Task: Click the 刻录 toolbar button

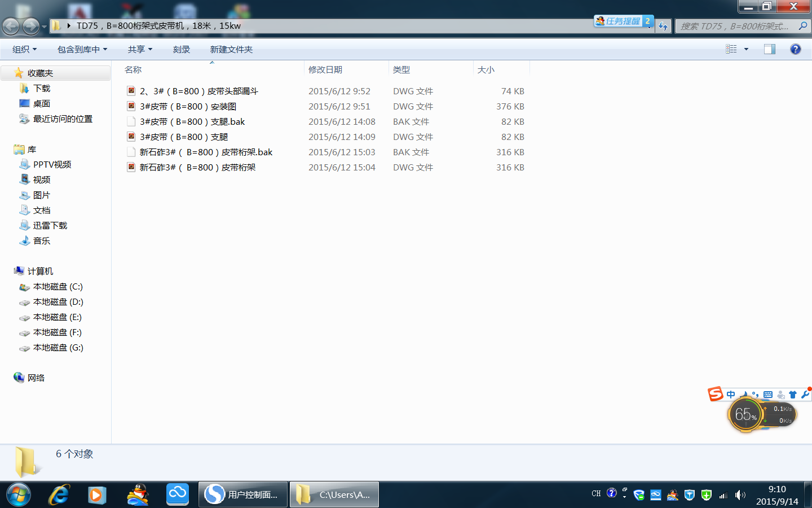Action: coord(182,49)
